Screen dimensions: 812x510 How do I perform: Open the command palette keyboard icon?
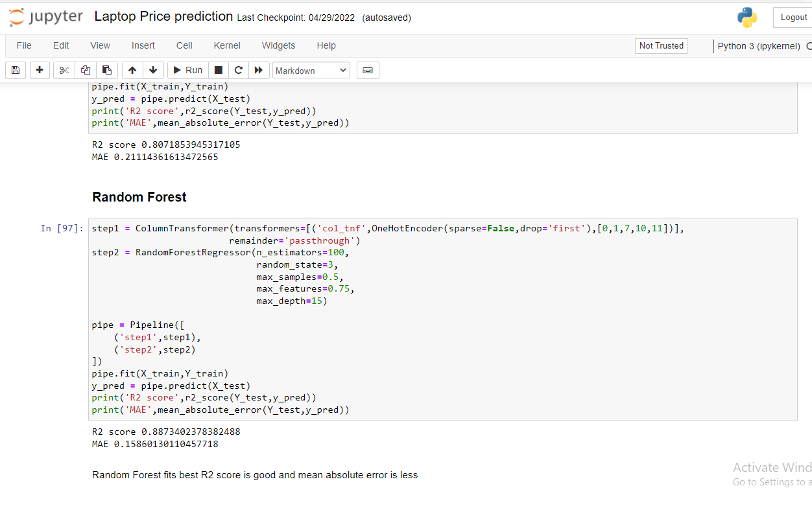[x=368, y=70]
